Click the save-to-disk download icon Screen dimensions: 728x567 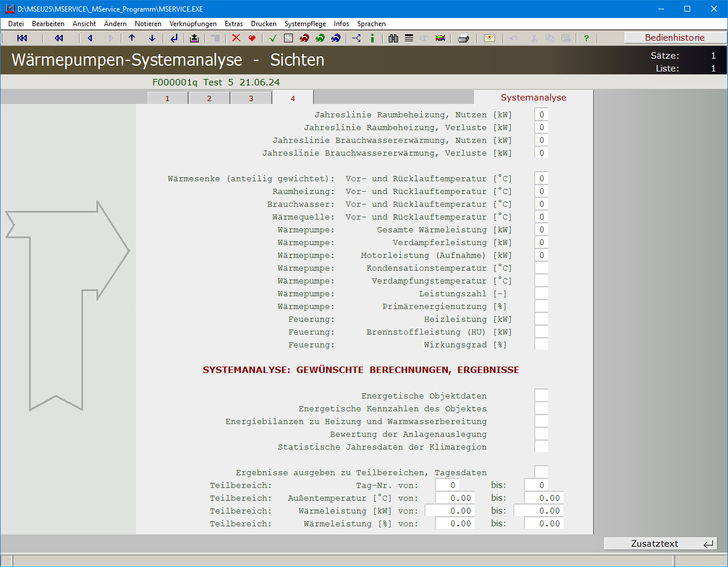coord(194,38)
